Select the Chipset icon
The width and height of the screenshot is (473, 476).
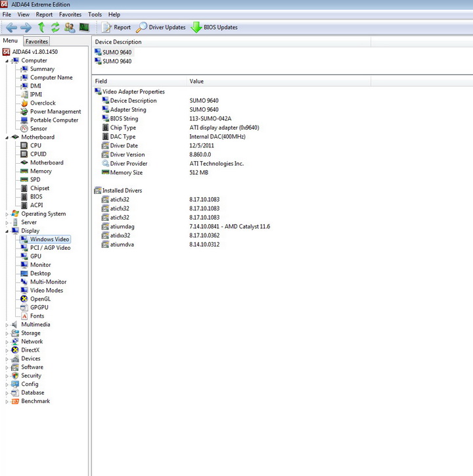[x=24, y=188]
